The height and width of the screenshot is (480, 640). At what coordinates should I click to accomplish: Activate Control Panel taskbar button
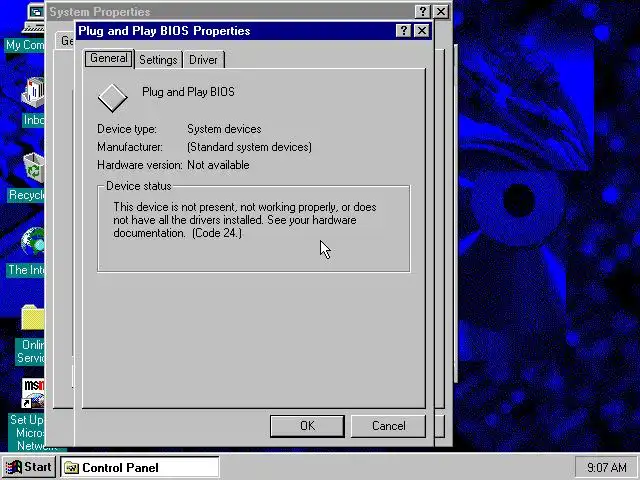[x=140, y=467]
